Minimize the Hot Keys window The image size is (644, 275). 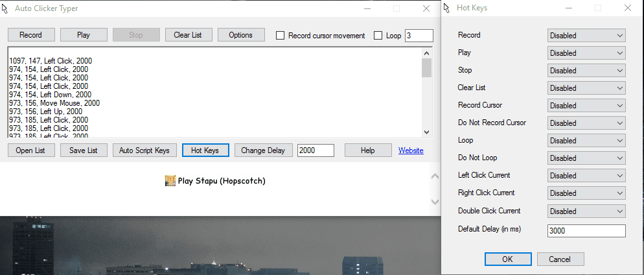pos(569,8)
